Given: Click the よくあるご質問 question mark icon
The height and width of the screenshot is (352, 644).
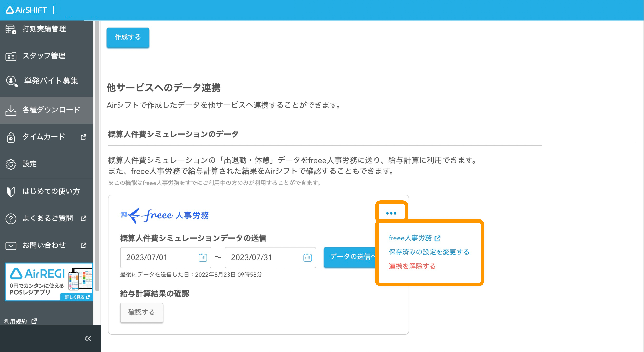Looking at the screenshot, I should point(11,219).
